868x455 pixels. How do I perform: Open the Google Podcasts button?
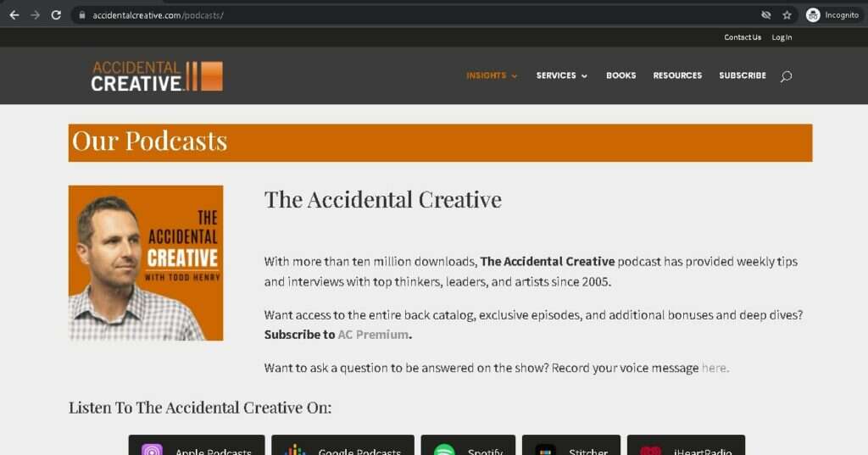342,447
